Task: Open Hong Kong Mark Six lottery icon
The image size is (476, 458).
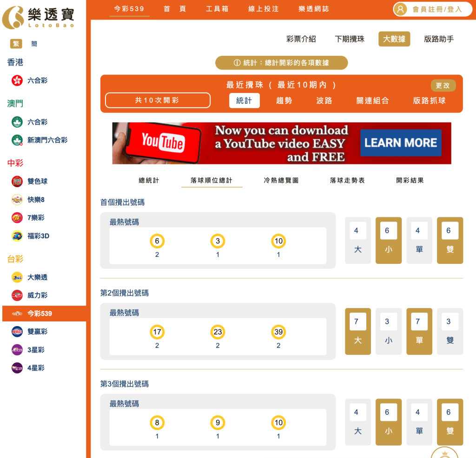Action: click(17, 80)
